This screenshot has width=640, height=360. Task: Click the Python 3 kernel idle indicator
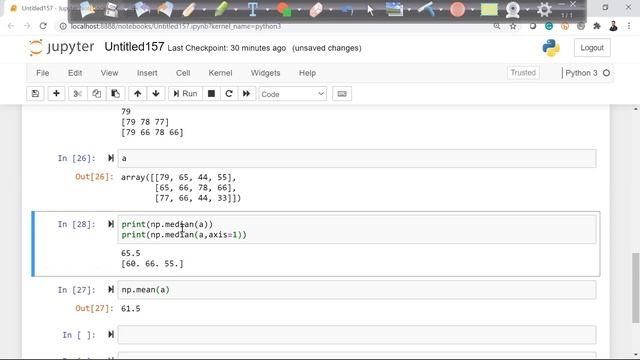pos(607,73)
